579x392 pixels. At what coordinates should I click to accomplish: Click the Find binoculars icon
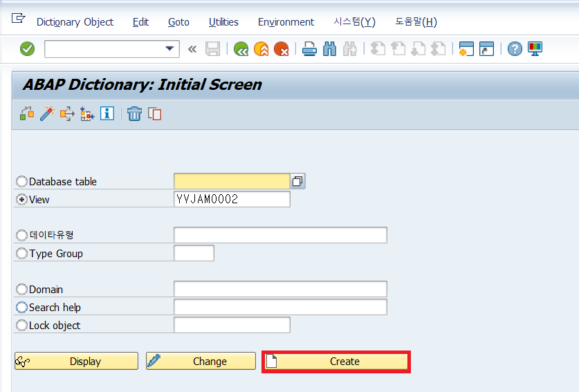tap(329, 48)
